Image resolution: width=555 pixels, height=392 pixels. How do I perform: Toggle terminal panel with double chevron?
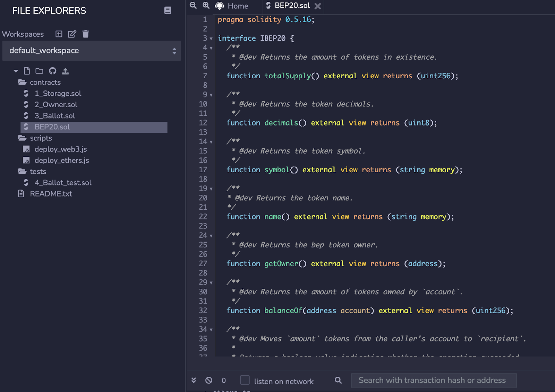click(x=194, y=380)
